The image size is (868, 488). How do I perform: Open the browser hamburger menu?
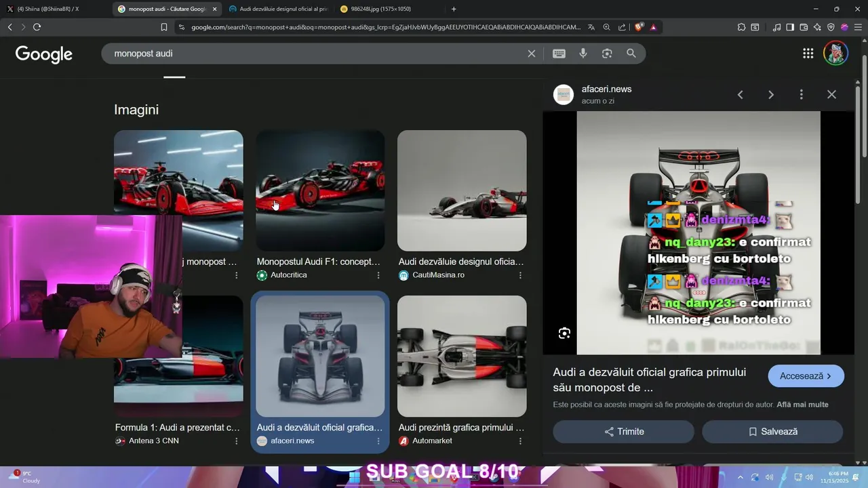856,27
